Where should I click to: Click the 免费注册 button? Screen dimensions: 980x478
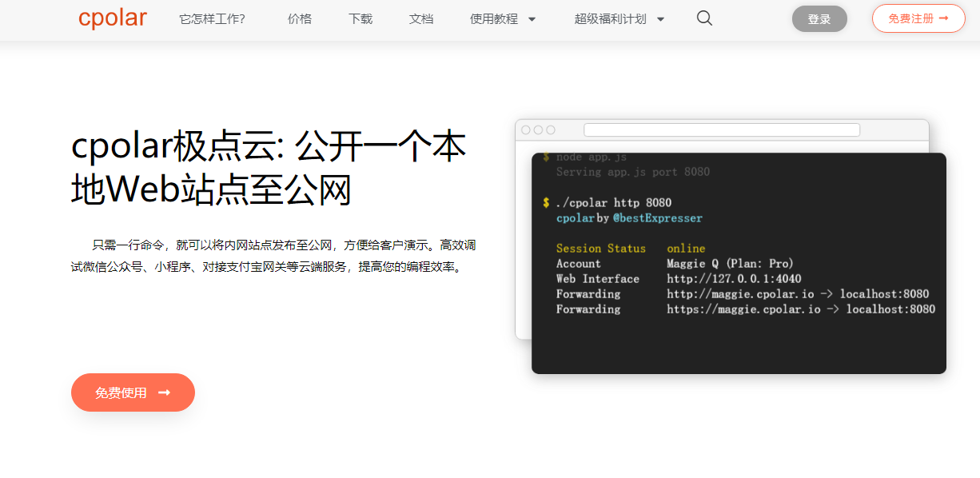tap(918, 18)
